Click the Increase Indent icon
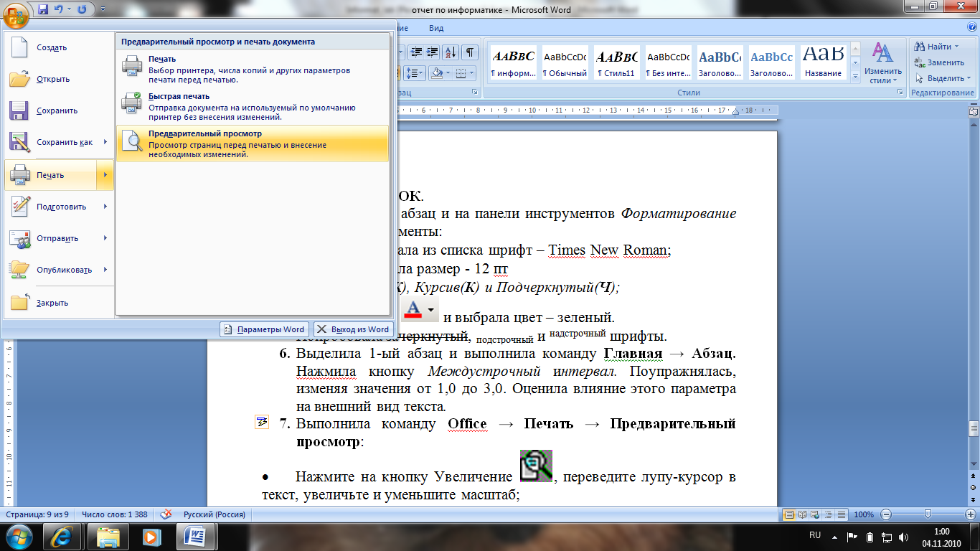 pyautogui.click(x=432, y=52)
